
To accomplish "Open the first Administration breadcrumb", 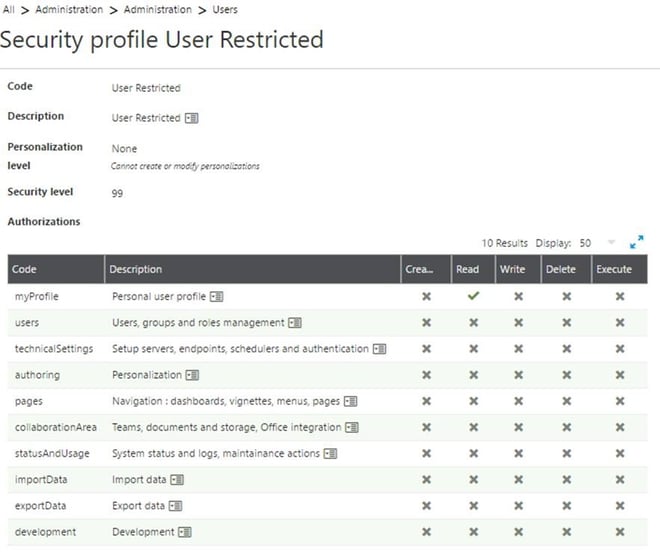I will coord(69,9).
